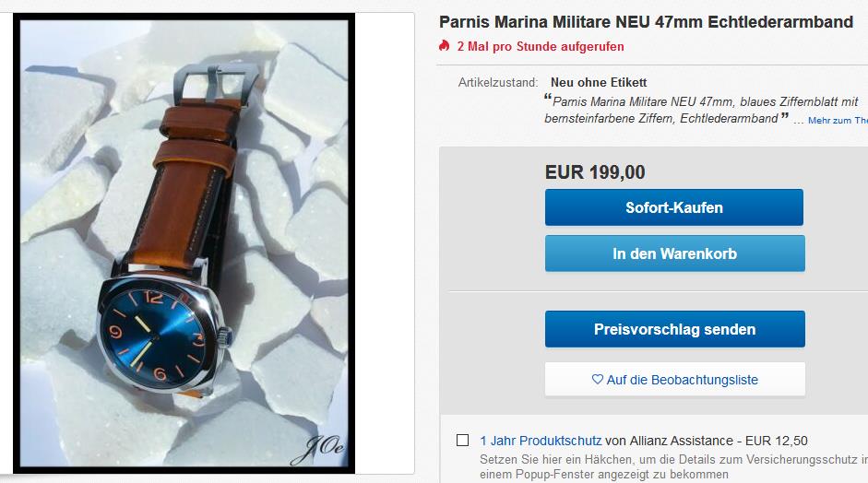
Task: Click the 2 Mal pro Stunde aufgerufen text
Action: tap(541, 46)
